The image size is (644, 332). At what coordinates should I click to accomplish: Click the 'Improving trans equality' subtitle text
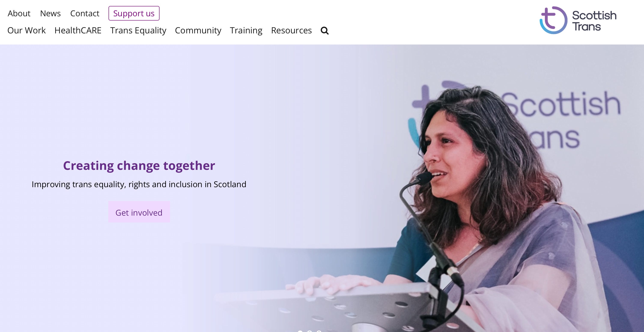(x=139, y=184)
